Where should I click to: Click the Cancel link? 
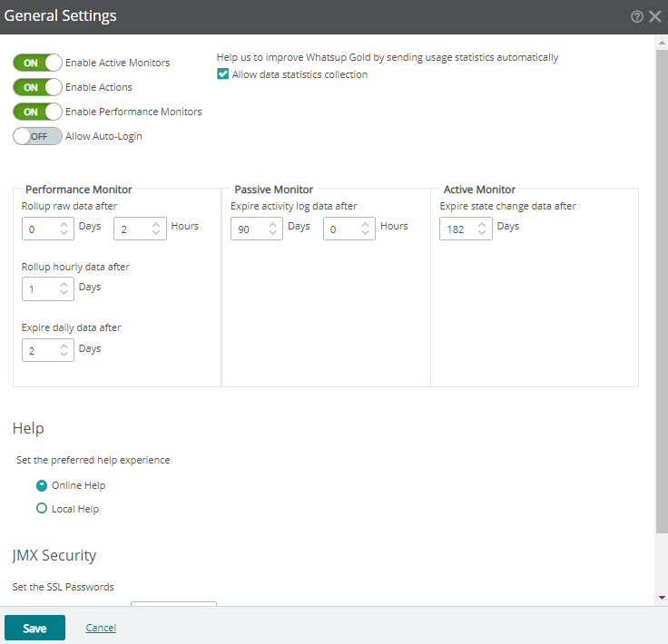coord(101,628)
